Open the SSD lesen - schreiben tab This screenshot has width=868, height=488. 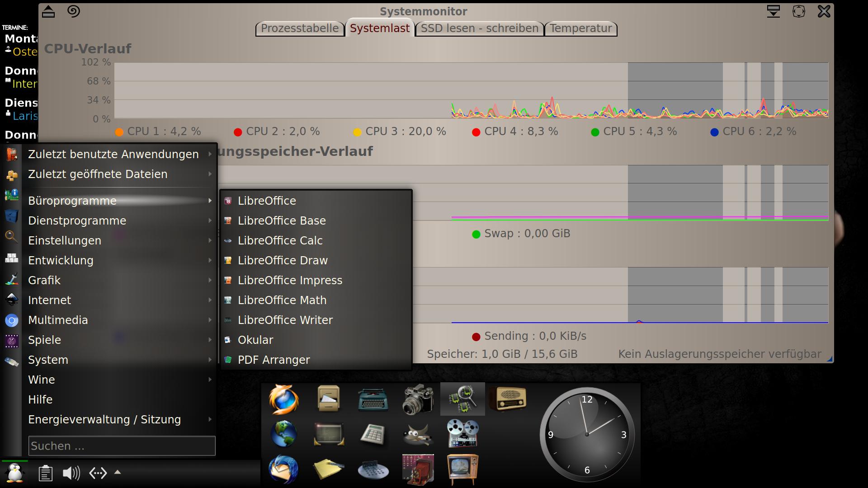click(480, 28)
